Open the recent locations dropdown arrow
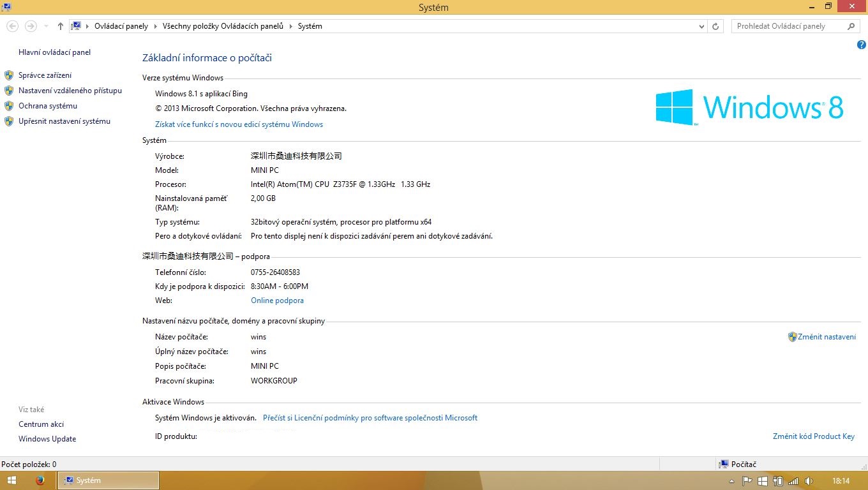The width and height of the screenshot is (868, 490). [46, 27]
